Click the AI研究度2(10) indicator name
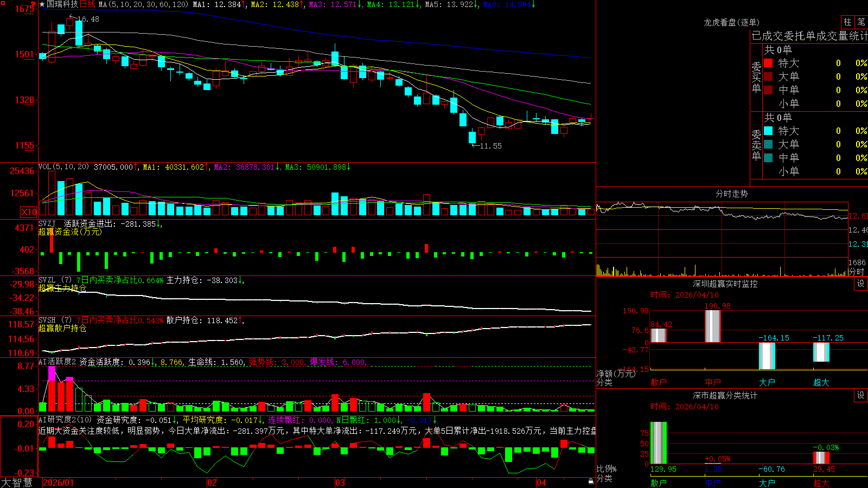 tap(65, 420)
